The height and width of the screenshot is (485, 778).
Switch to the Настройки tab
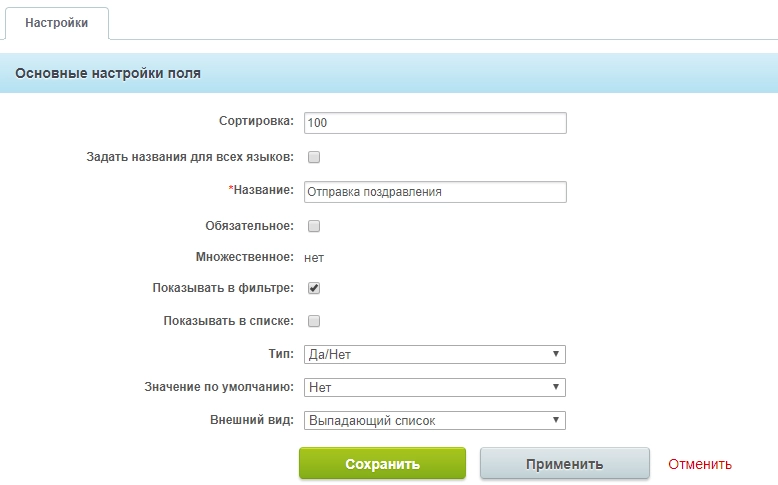[x=55, y=22]
